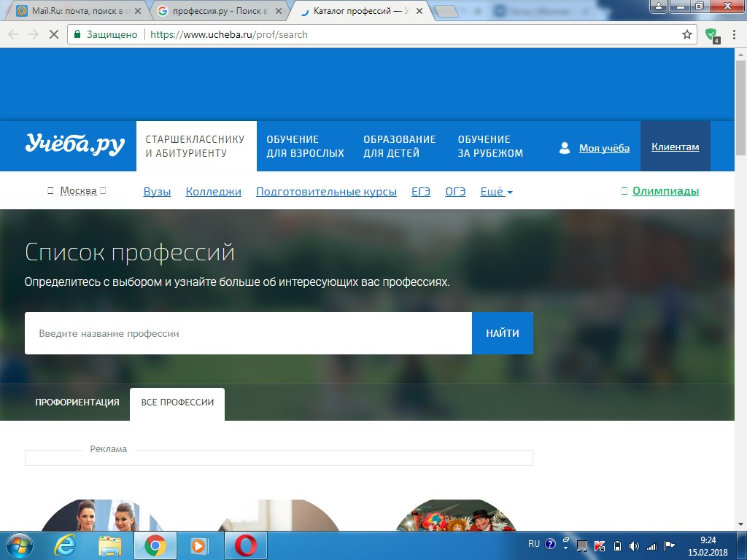Viewport: 747px width, 560px height.
Task: Open the Колледжи link
Action: coord(214,192)
